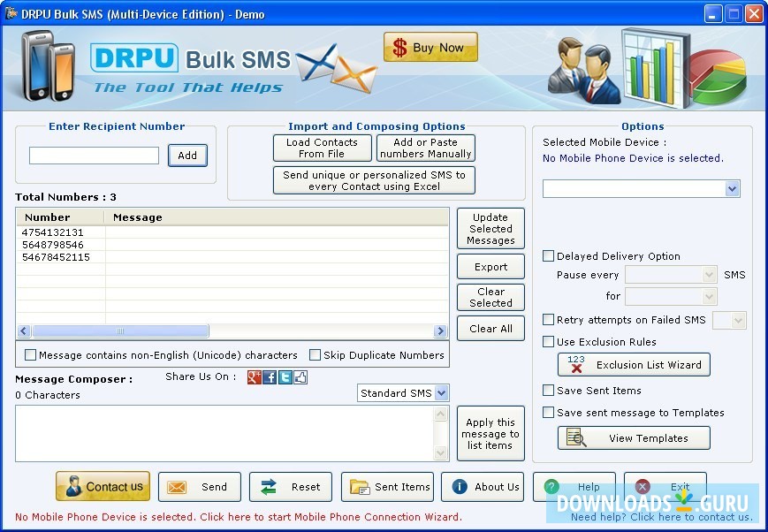Open the 'for' duration dropdown

coord(671,296)
